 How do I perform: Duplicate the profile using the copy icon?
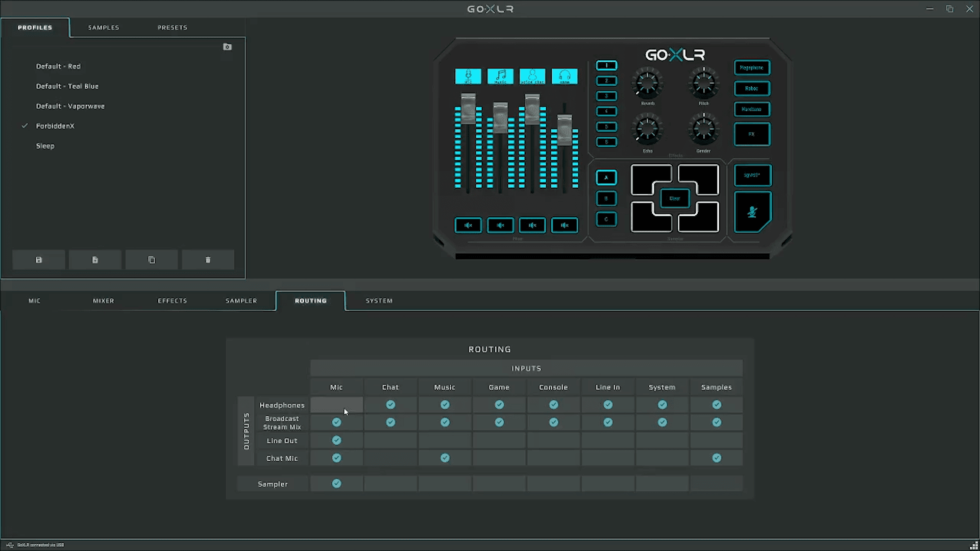(x=152, y=260)
